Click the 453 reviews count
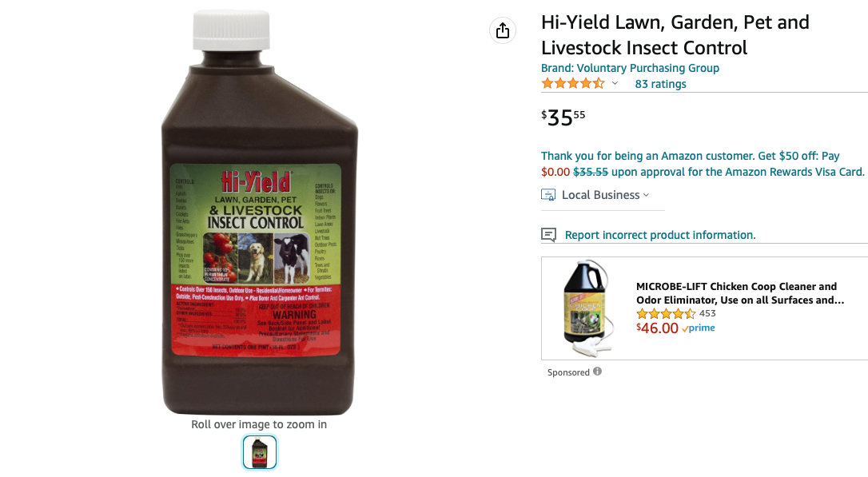868x477 pixels. (x=707, y=313)
